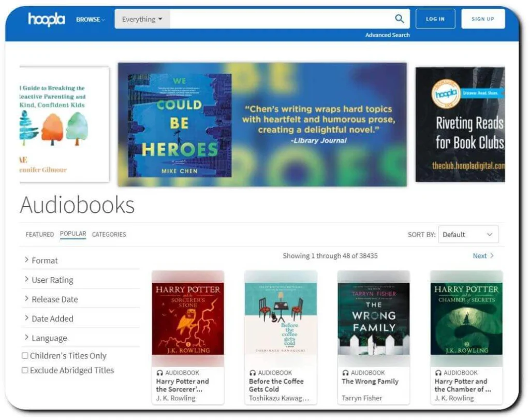Expand the Format filter section
Screen dimensions: 530x420
(45, 260)
